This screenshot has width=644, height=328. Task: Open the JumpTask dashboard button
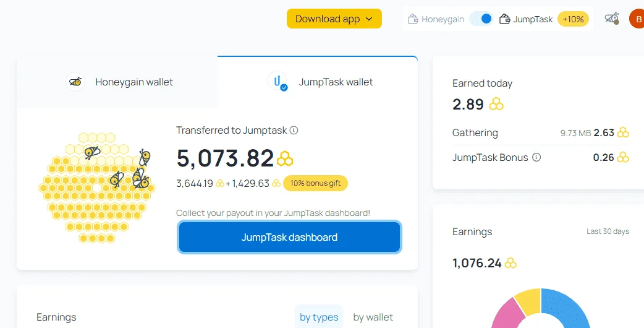pyautogui.click(x=289, y=237)
